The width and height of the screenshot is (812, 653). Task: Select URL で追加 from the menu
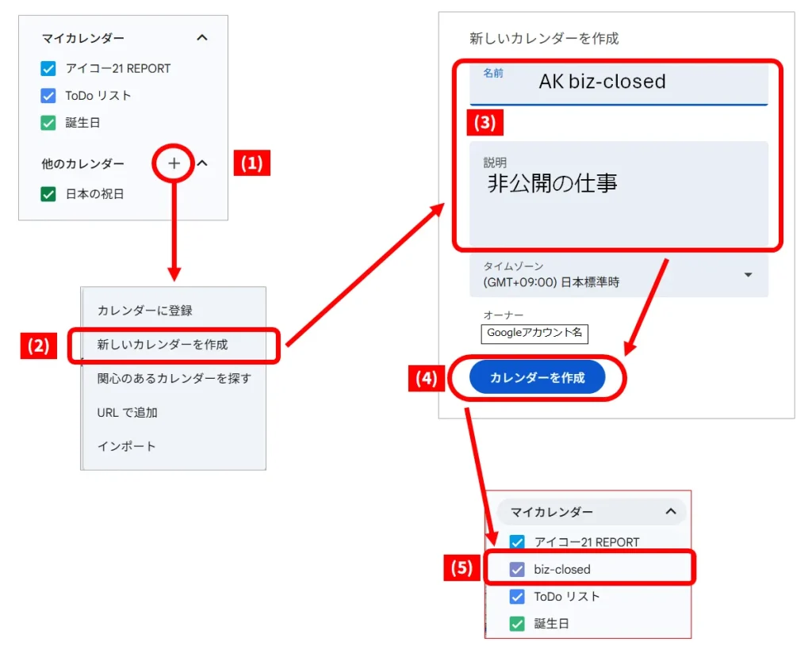128,413
